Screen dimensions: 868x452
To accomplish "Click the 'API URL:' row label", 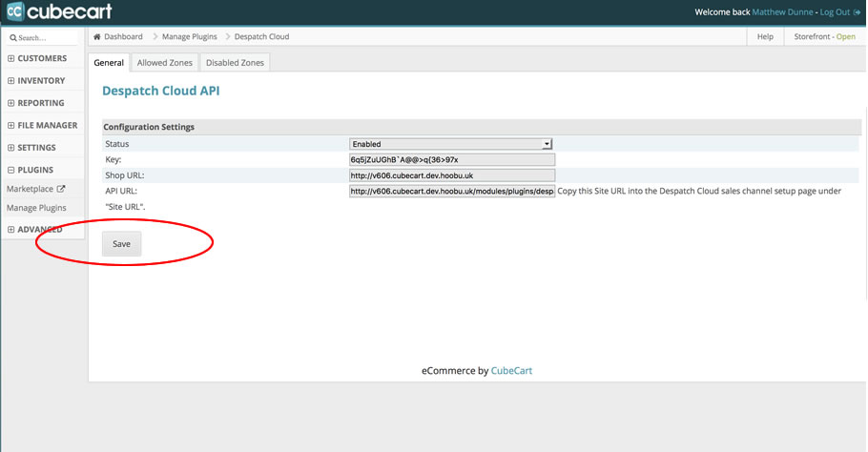I will click(121, 191).
